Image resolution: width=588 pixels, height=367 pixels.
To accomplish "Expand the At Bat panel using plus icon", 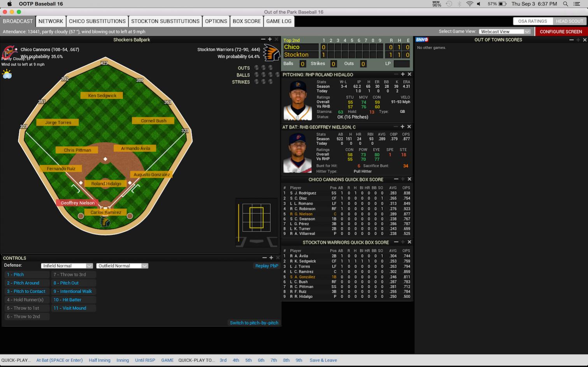I will tap(402, 127).
